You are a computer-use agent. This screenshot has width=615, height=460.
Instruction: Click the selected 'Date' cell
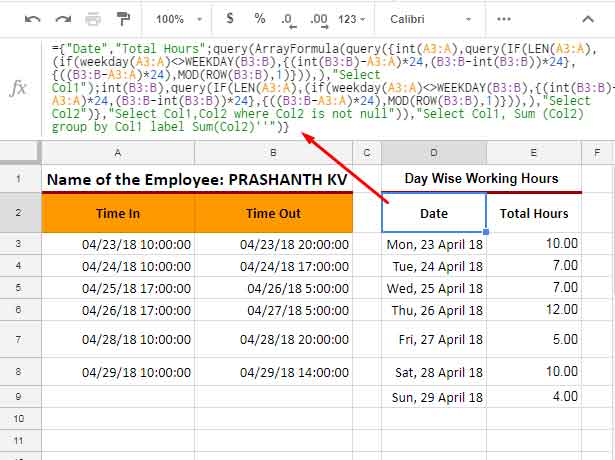point(434,213)
